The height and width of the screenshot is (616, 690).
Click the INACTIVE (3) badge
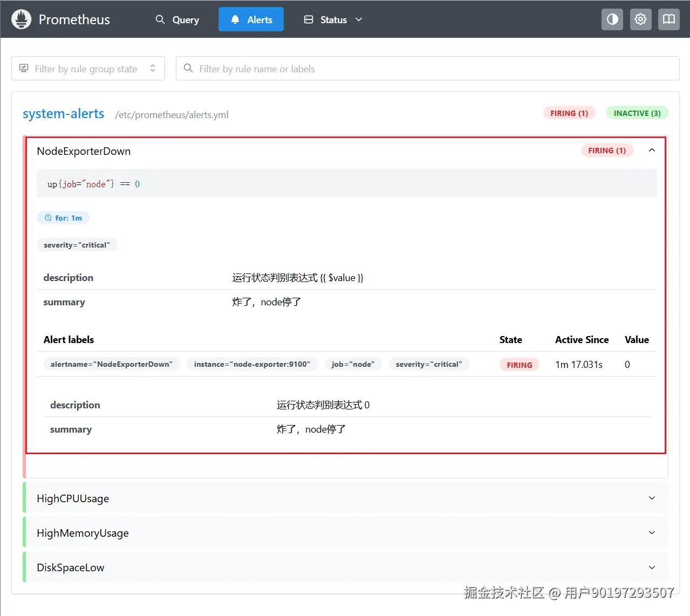[x=637, y=113]
